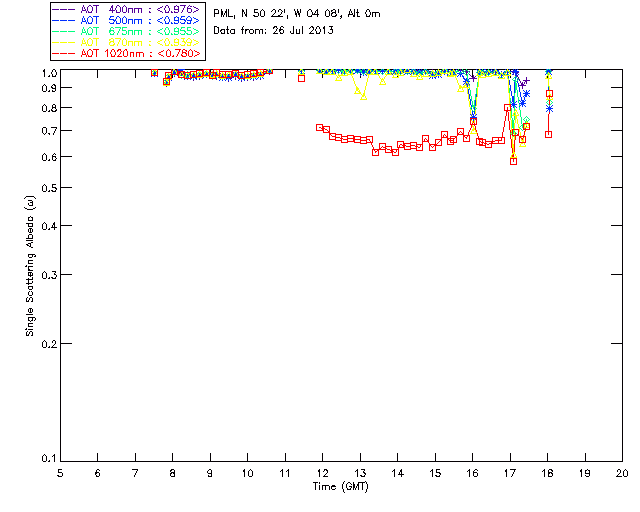Click the 11 tick label on time axis
The image size is (640, 512).
click(285, 473)
